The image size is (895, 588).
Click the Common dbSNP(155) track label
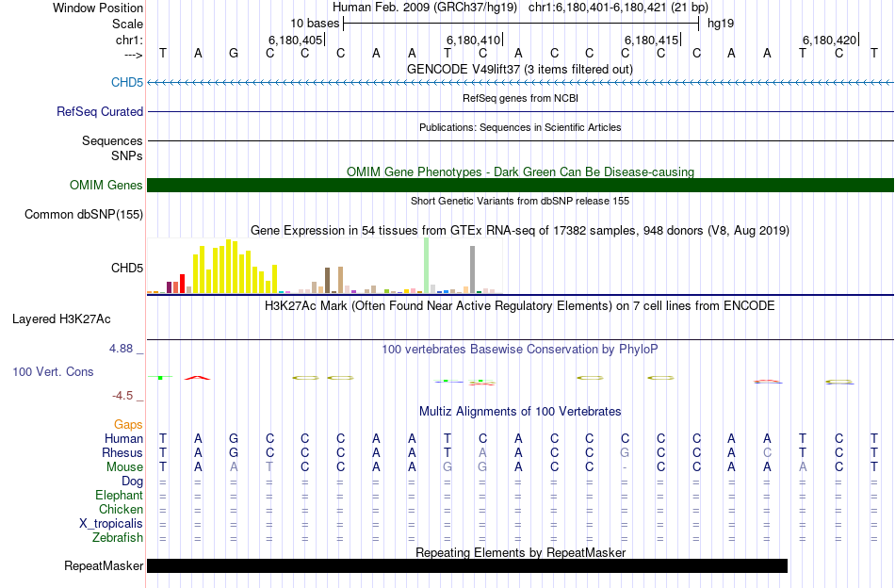(x=83, y=214)
